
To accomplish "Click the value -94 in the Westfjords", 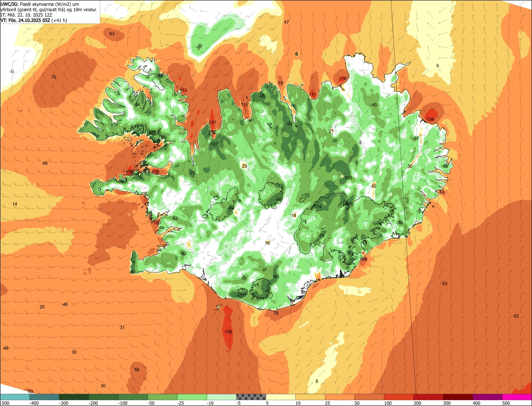I will click(x=137, y=105).
